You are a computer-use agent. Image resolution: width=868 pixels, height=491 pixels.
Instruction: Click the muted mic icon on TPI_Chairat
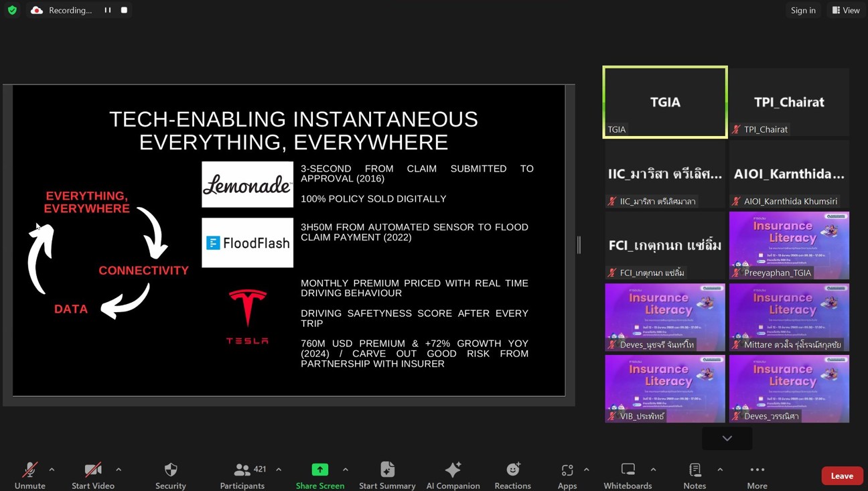coord(737,129)
